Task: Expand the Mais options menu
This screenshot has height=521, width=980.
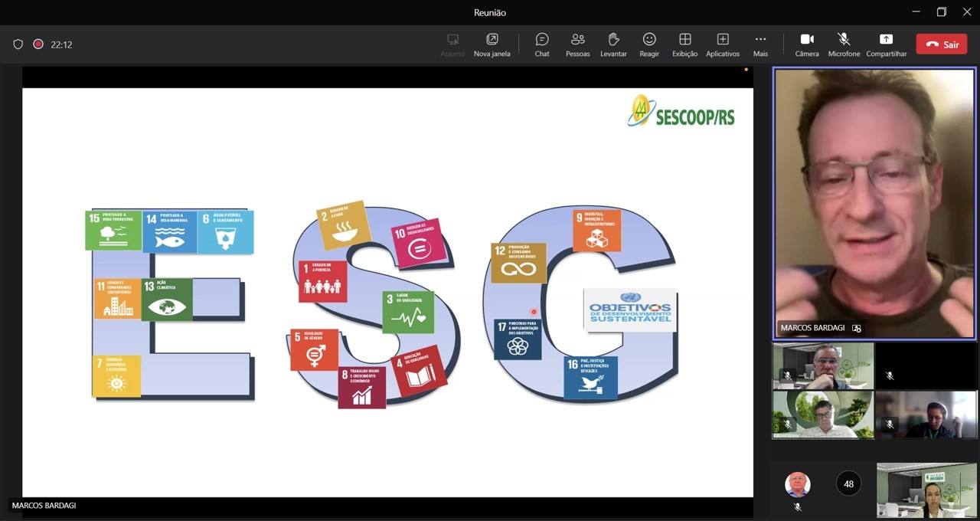Action: [x=760, y=44]
